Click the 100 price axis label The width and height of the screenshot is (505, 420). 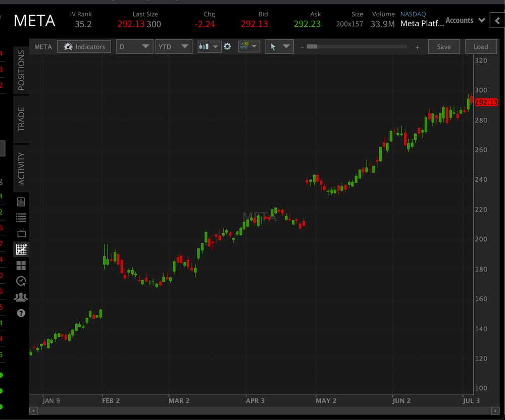481,388
